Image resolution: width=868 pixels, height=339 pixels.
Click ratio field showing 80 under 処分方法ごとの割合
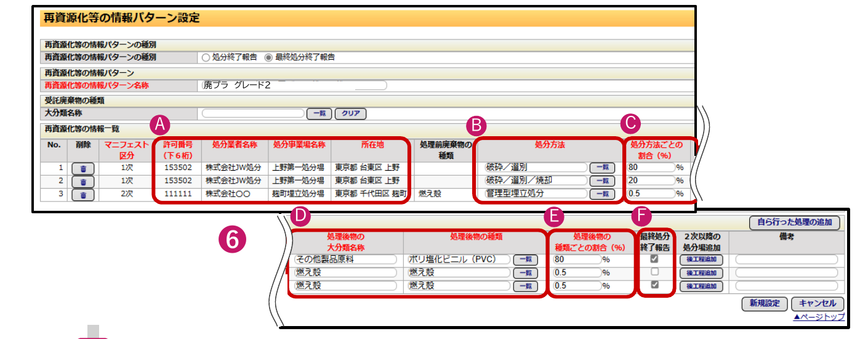(x=651, y=167)
